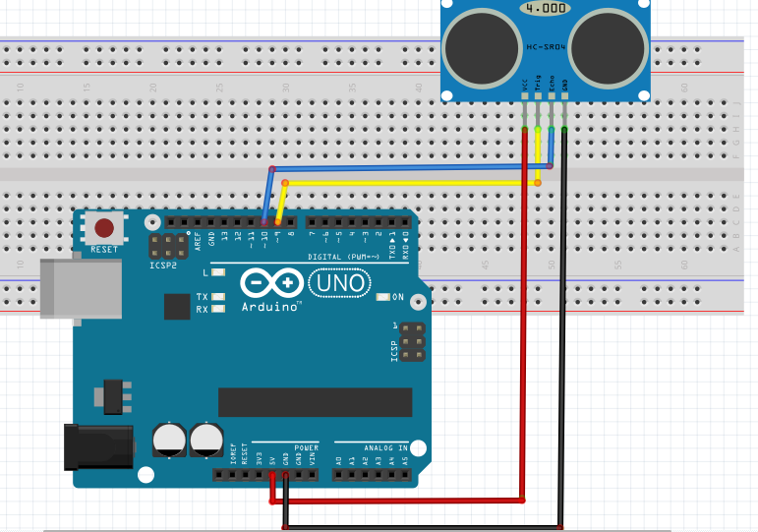The height and width of the screenshot is (532, 758).
Task: Click the Arduino infinity logo
Action: coord(272,284)
